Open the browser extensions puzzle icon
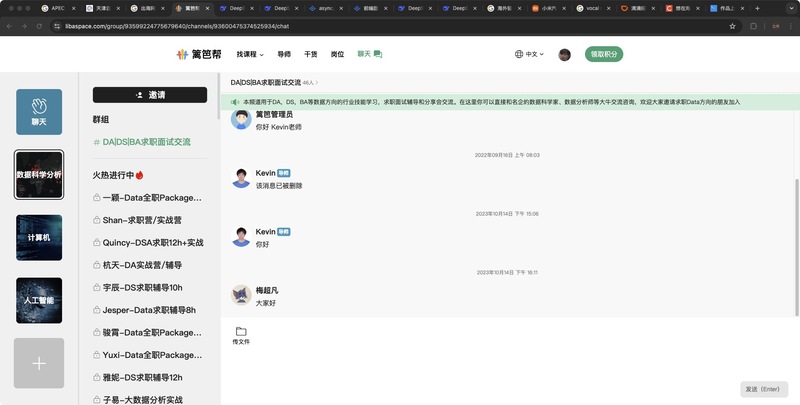Image resolution: width=800 pixels, height=405 pixels. tap(753, 26)
